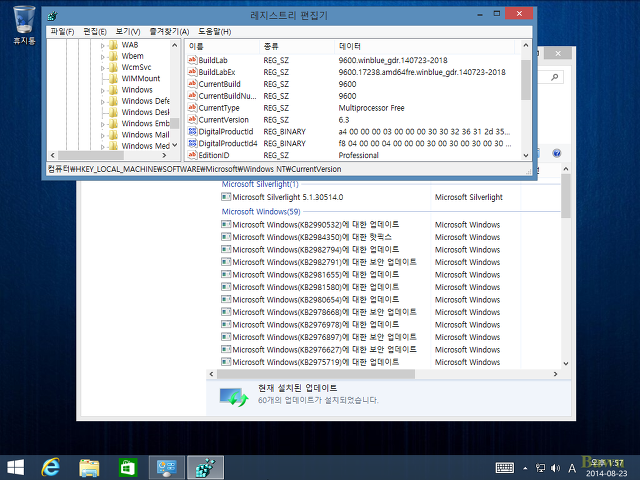This screenshot has height=480, width=640.
Task: Switch to Registry Editor taskbar button
Action: [205, 467]
